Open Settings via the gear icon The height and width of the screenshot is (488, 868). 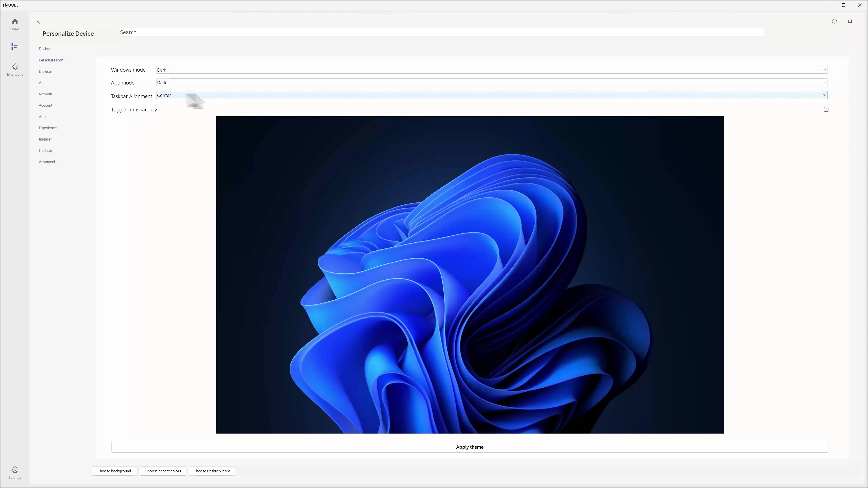(x=15, y=472)
